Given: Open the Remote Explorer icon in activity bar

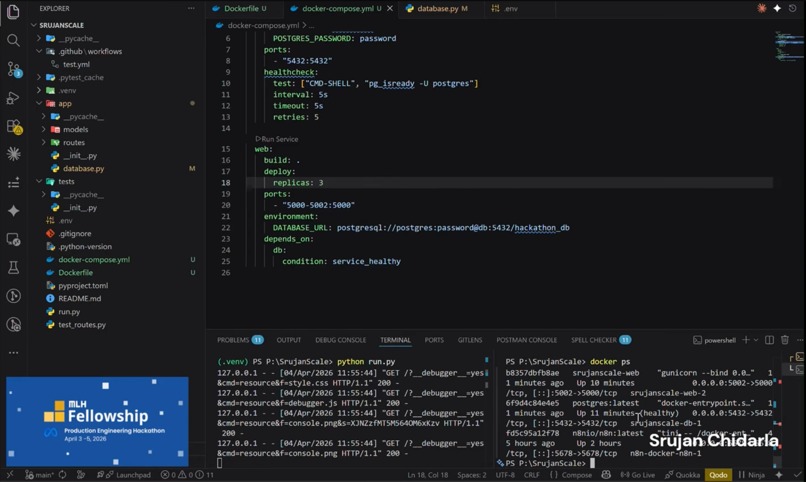Looking at the screenshot, I should [x=13, y=239].
